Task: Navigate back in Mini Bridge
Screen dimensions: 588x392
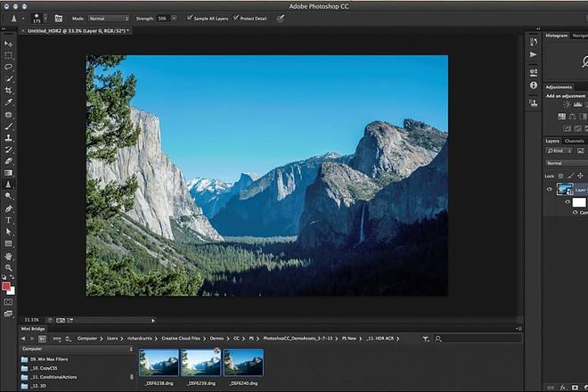Action: pyautogui.click(x=23, y=339)
